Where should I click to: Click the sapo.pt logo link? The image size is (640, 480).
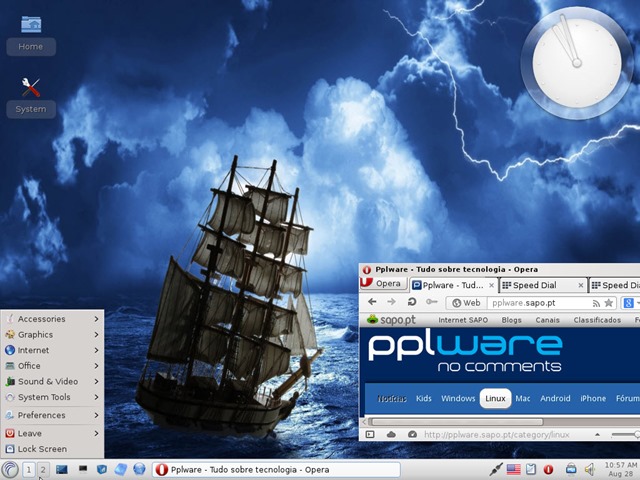click(x=391, y=320)
